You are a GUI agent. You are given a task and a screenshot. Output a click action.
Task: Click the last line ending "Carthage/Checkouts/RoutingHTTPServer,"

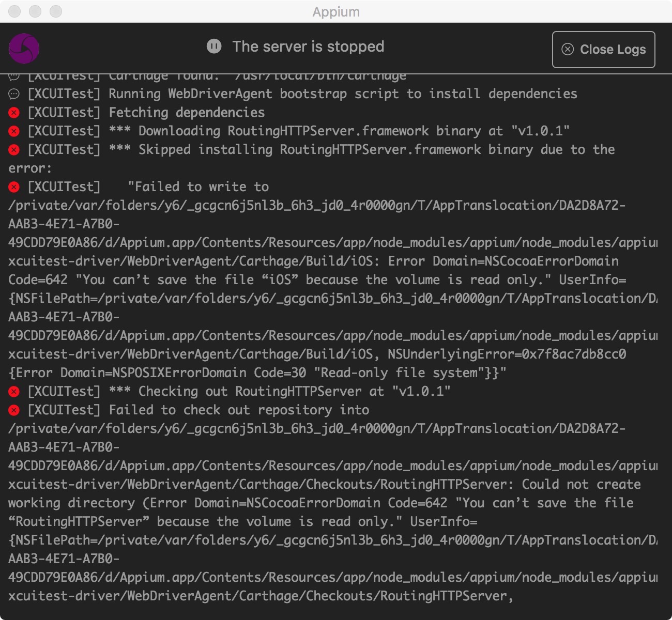click(261, 596)
